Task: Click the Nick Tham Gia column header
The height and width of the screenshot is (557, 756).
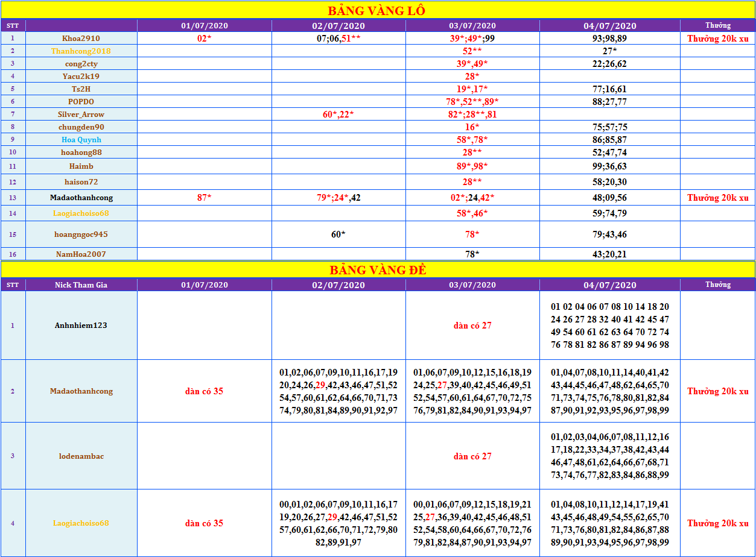Action: coord(81,285)
